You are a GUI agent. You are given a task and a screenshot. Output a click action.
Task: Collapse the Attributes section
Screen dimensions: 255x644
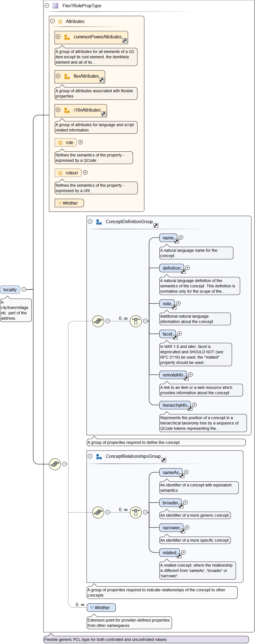click(52, 21)
